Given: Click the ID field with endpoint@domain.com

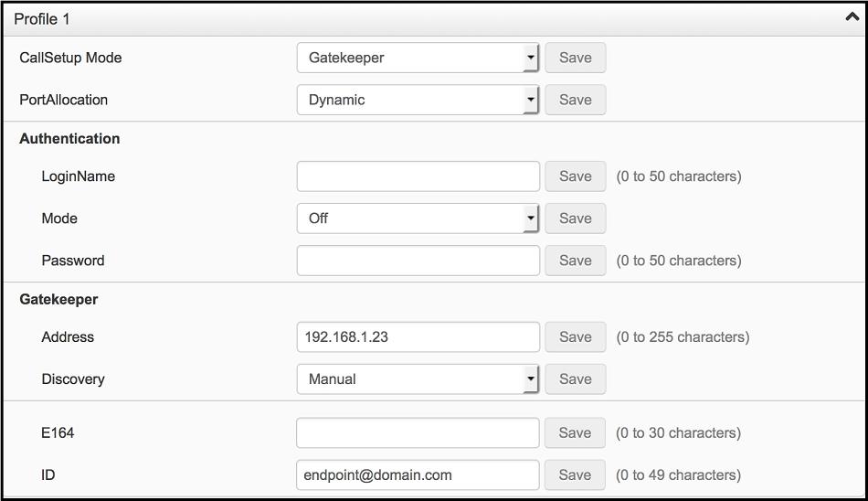Looking at the screenshot, I should click(x=418, y=475).
